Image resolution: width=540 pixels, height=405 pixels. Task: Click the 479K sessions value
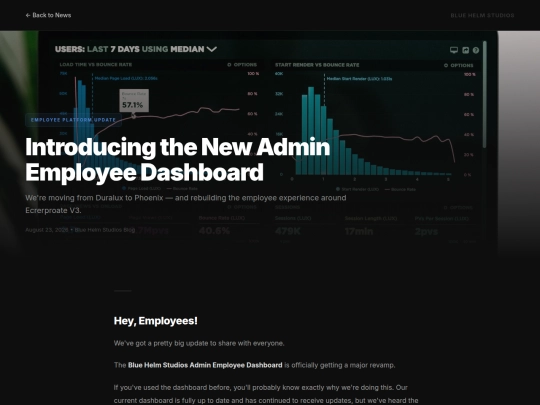[288, 231]
